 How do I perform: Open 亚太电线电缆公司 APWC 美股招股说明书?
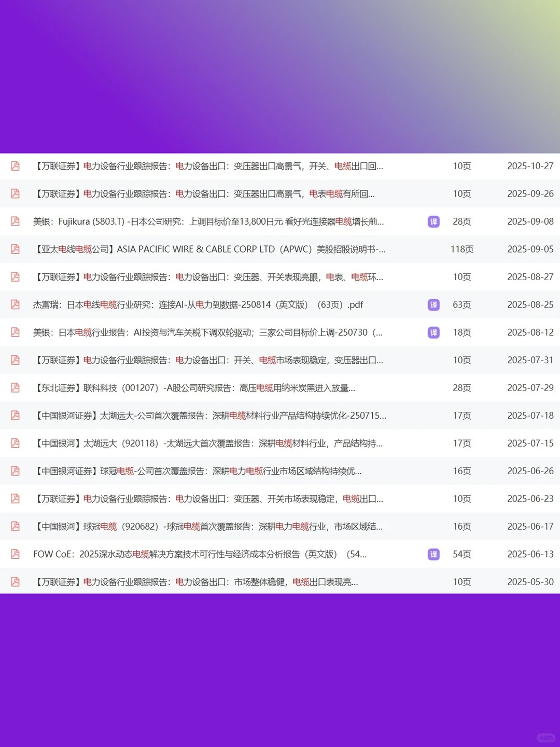pyautogui.click(x=209, y=249)
